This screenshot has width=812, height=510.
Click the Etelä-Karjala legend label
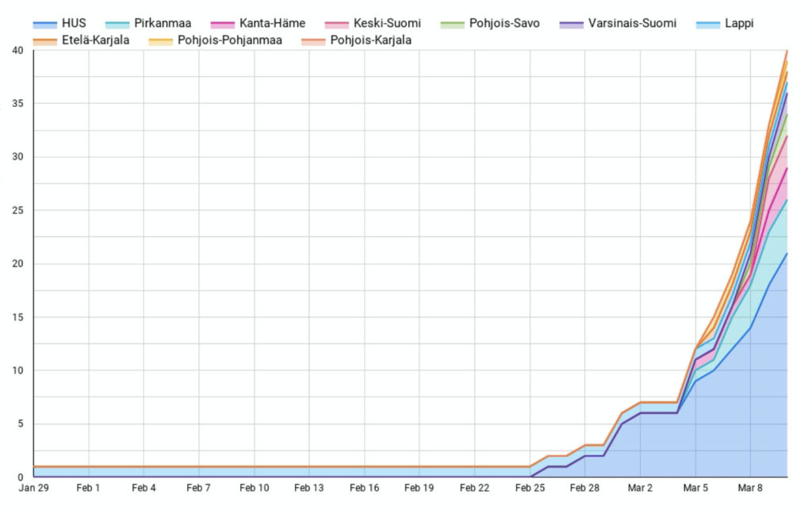(x=95, y=40)
